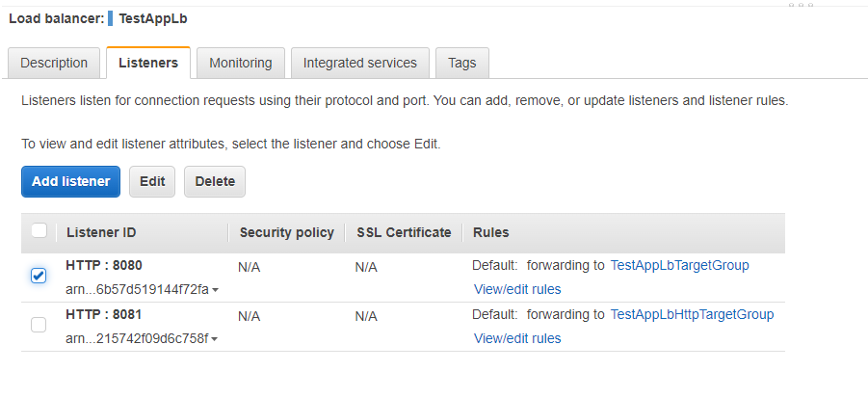This screenshot has height=398, width=868.
Task: Uncheck the HTTP : 8080 listener checkbox
Action: pyautogui.click(x=39, y=276)
